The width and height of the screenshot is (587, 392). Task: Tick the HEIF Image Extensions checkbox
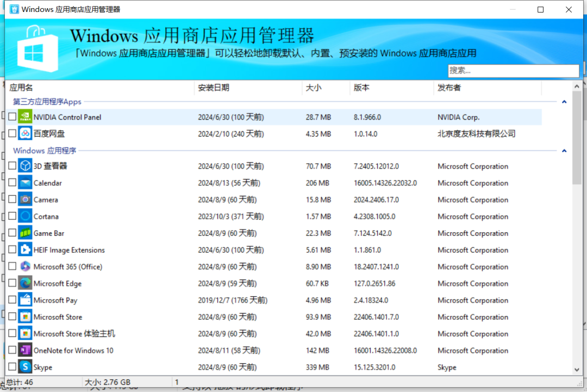[x=13, y=250]
